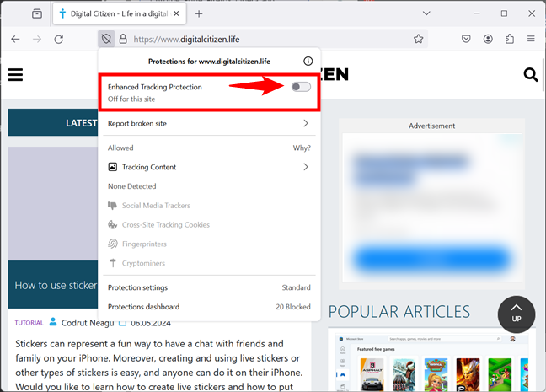Open a new tab
The width and height of the screenshot is (546, 392).
coord(199,14)
